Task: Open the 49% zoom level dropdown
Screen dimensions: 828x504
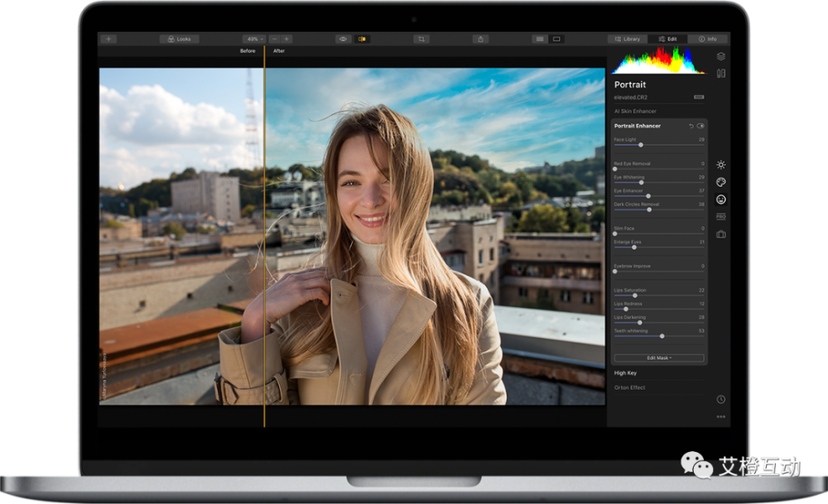Action: (x=253, y=39)
